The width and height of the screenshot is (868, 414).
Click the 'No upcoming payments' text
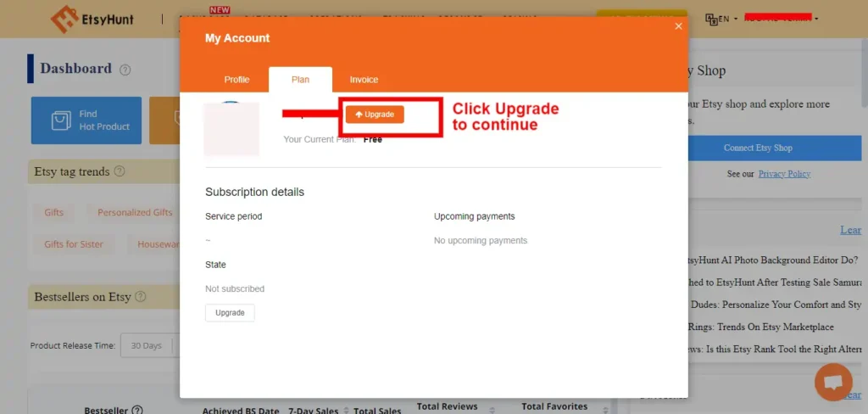tap(481, 241)
